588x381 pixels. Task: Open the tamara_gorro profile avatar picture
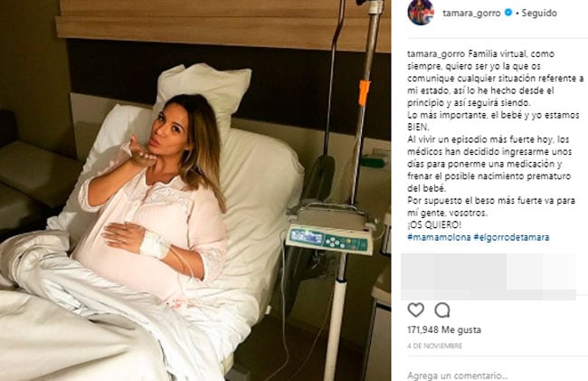(x=421, y=13)
